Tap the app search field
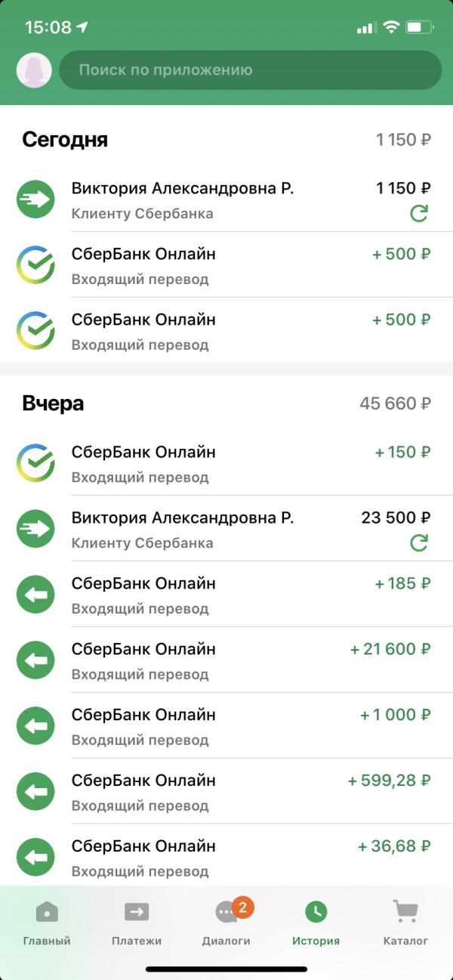Image resolution: width=453 pixels, height=980 pixels. pos(250,70)
